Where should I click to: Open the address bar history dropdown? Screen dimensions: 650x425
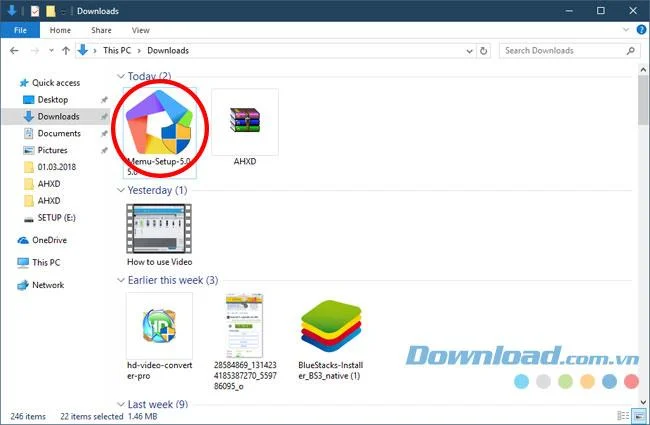pos(469,51)
